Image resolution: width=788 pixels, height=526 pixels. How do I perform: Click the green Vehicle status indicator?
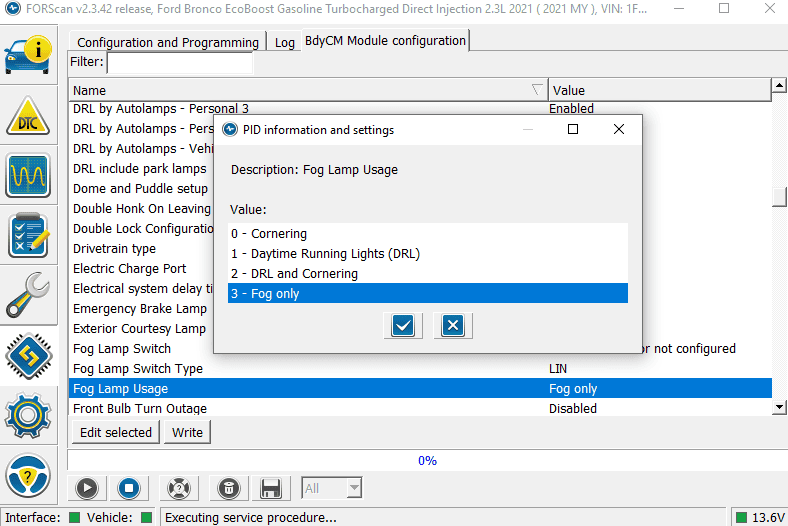(147, 517)
